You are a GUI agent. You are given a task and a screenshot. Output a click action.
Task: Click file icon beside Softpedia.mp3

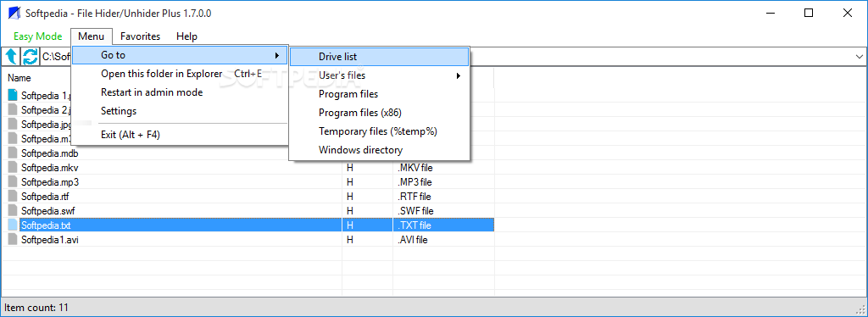pos(13,181)
